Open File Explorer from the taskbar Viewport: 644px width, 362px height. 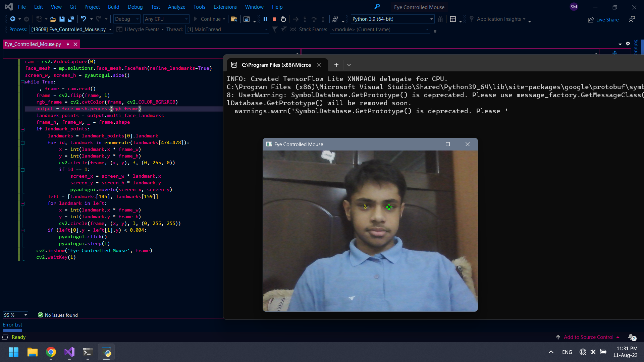click(32, 352)
